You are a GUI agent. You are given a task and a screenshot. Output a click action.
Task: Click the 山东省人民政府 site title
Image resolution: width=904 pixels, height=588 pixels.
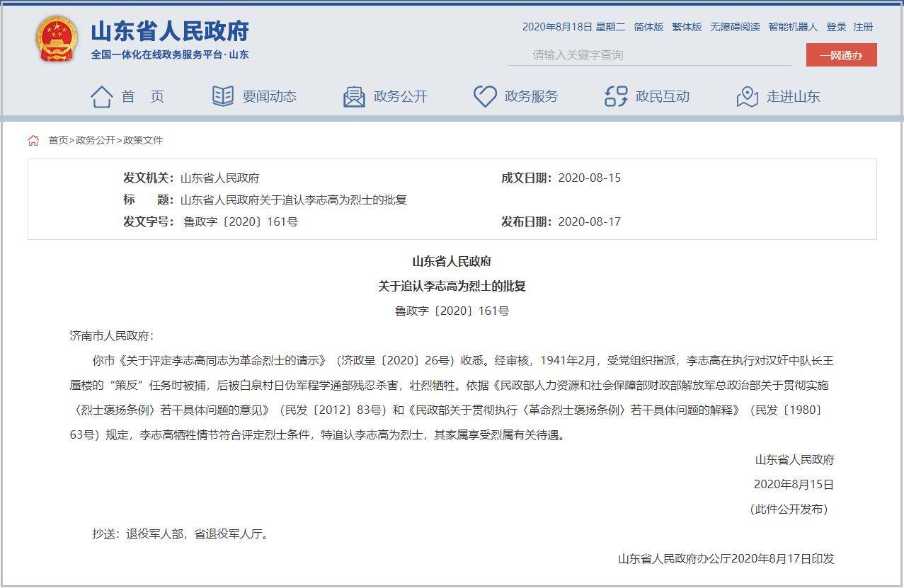pyautogui.click(x=170, y=31)
